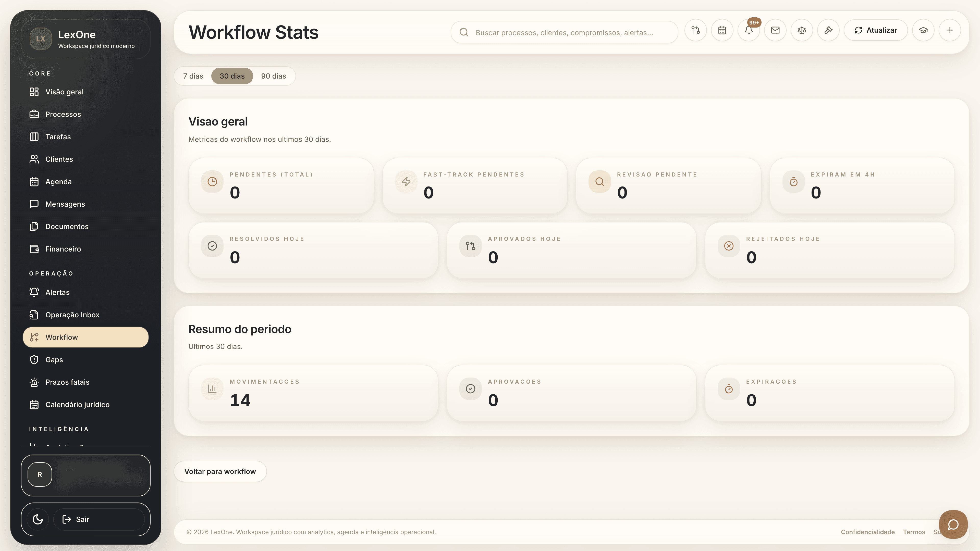Image resolution: width=980 pixels, height=551 pixels.
Task: Select the 7 dias period option
Action: [x=193, y=76]
